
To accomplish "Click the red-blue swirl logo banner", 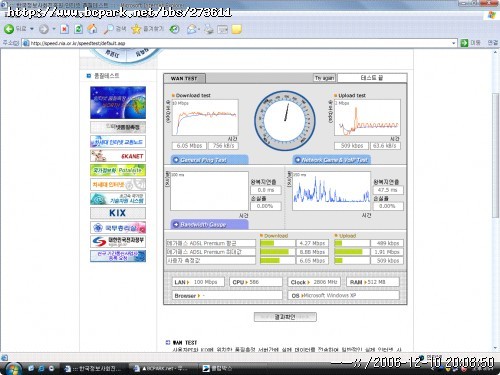I will [118, 241].
